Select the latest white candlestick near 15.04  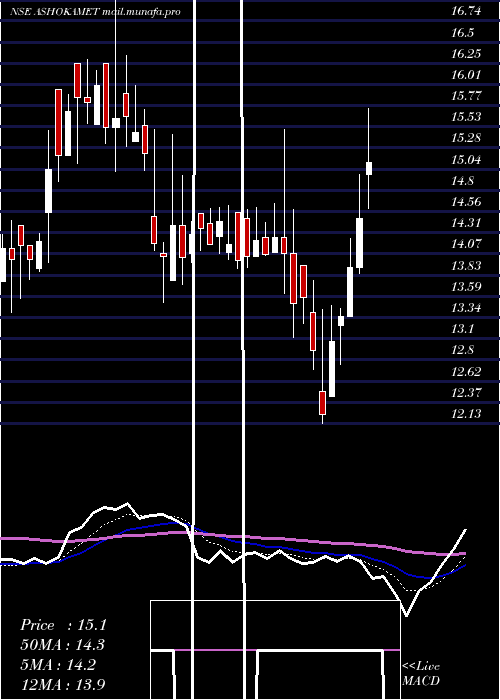coord(369,168)
